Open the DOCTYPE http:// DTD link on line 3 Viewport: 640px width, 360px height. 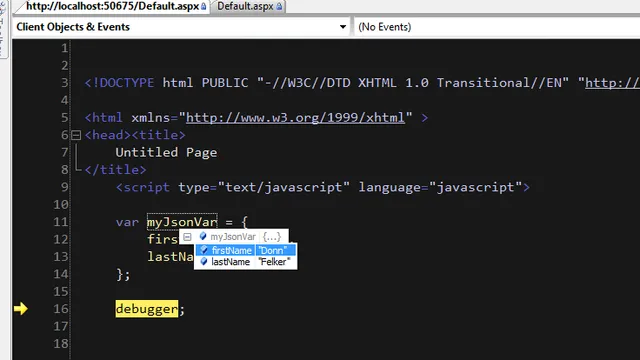pos(612,83)
